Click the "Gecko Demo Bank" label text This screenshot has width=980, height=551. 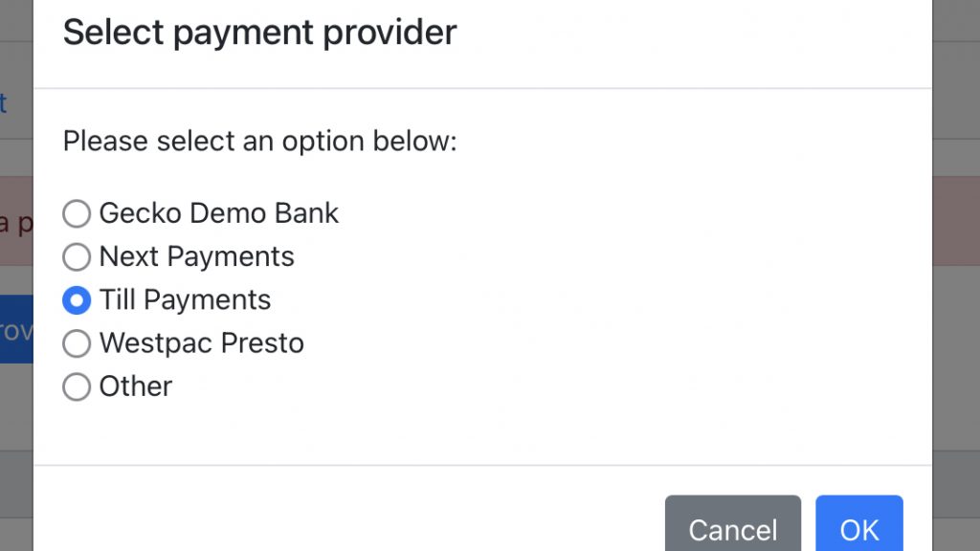[218, 213]
